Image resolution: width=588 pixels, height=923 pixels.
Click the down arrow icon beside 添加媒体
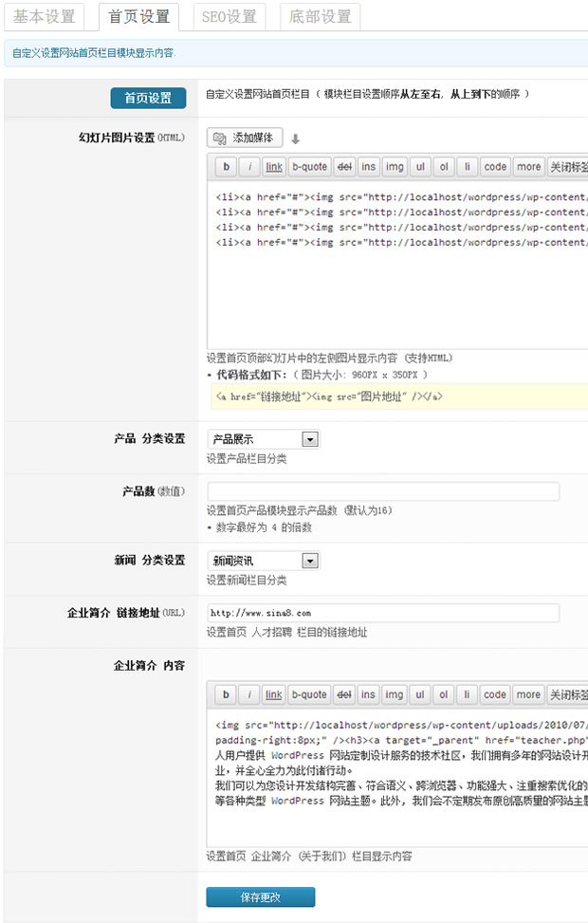295,138
